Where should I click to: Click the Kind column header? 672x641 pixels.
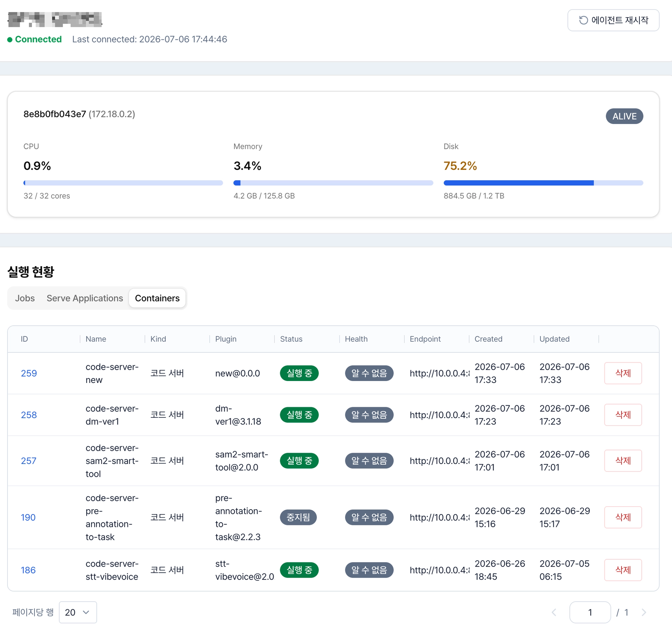(x=158, y=339)
